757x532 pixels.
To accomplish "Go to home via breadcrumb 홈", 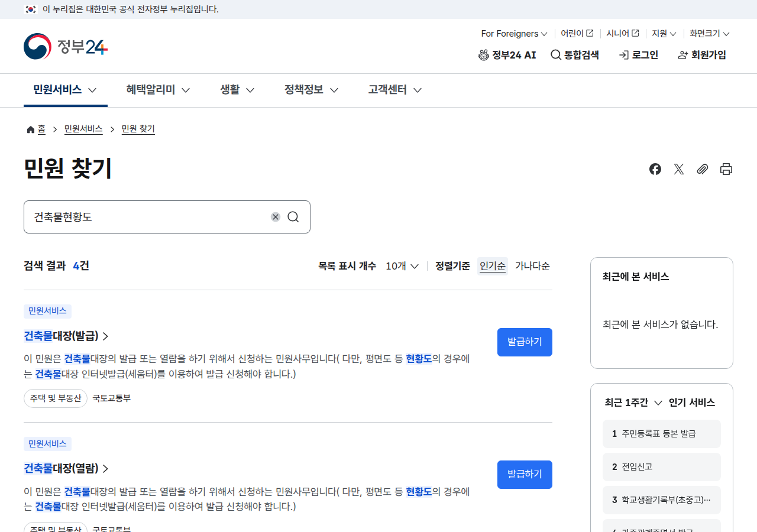I will [x=36, y=129].
